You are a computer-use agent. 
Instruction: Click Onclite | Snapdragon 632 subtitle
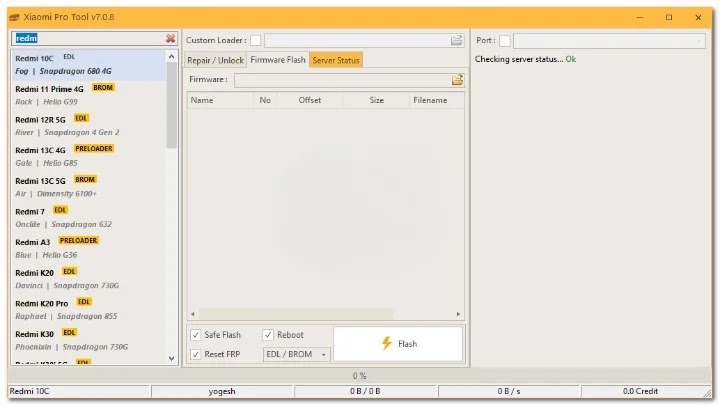(x=63, y=225)
